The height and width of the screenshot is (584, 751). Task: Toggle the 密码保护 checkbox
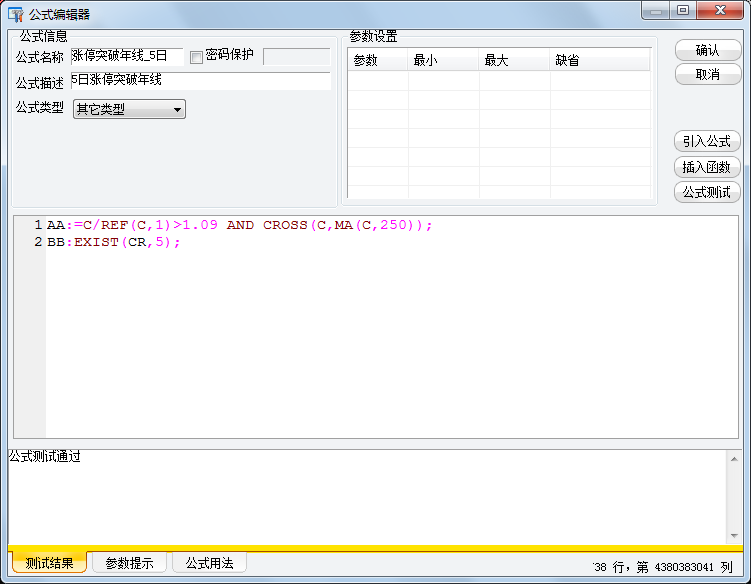[x=196, y=57]
